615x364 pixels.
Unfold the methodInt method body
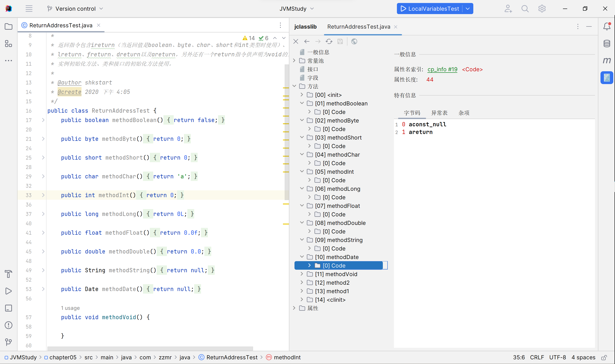[43, 195]
